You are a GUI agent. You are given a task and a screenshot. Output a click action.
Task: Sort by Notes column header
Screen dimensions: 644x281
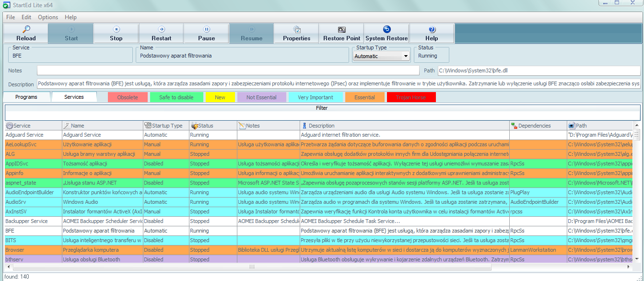269,126
